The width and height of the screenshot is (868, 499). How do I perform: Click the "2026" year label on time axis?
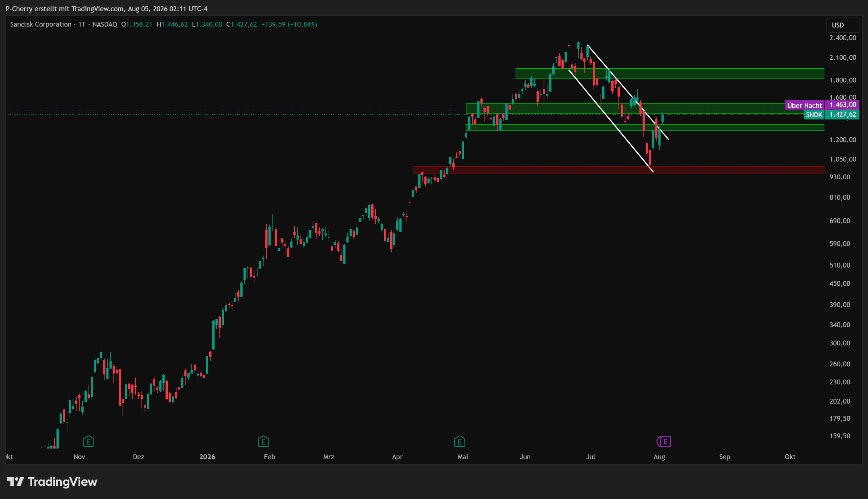pyautogui.click(x=207, y=457)
